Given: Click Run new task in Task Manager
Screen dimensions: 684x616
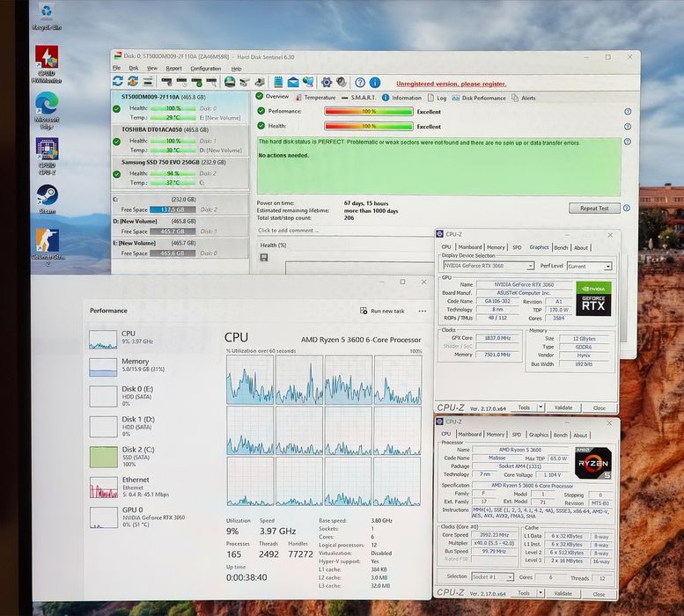Looking at the screenshot, I should tap(382, 311).
